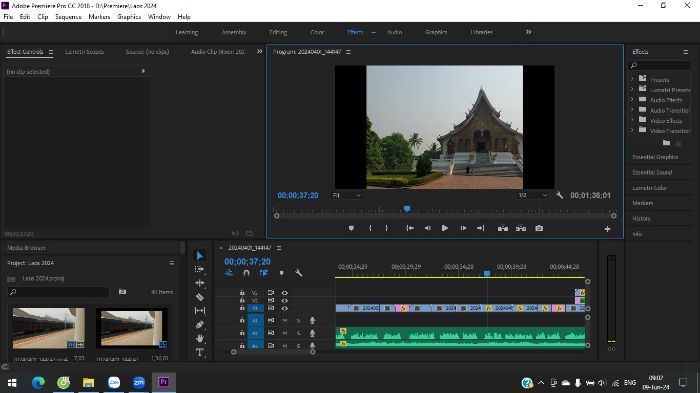Open the Sequence menu
Screen dimensions: 700x393
[68, 17]
